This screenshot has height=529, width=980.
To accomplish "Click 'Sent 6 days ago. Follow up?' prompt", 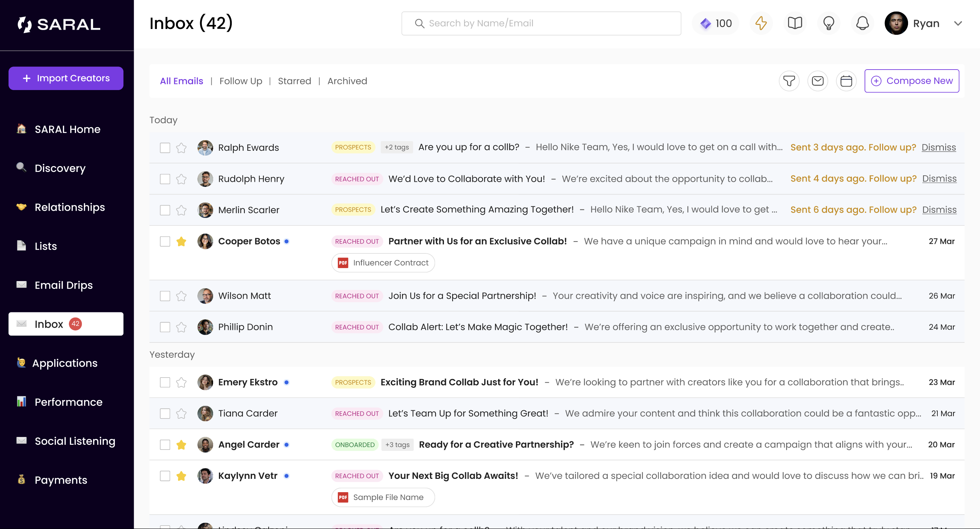I will pos(853,210).
